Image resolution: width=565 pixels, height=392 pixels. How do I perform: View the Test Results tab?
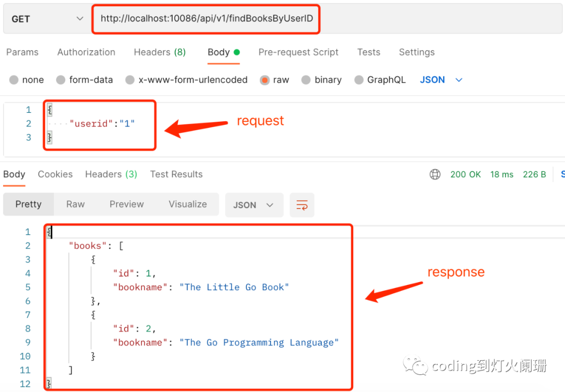[176, 174]
